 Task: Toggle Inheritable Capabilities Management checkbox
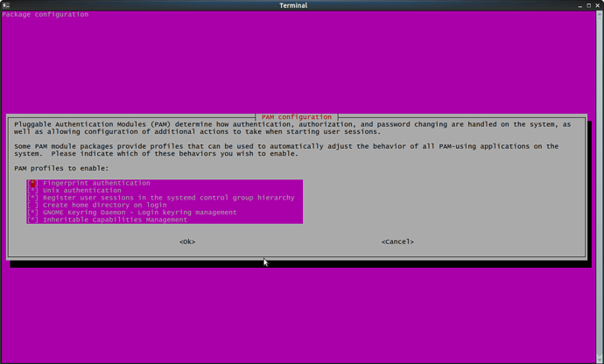tap(32, 220)
